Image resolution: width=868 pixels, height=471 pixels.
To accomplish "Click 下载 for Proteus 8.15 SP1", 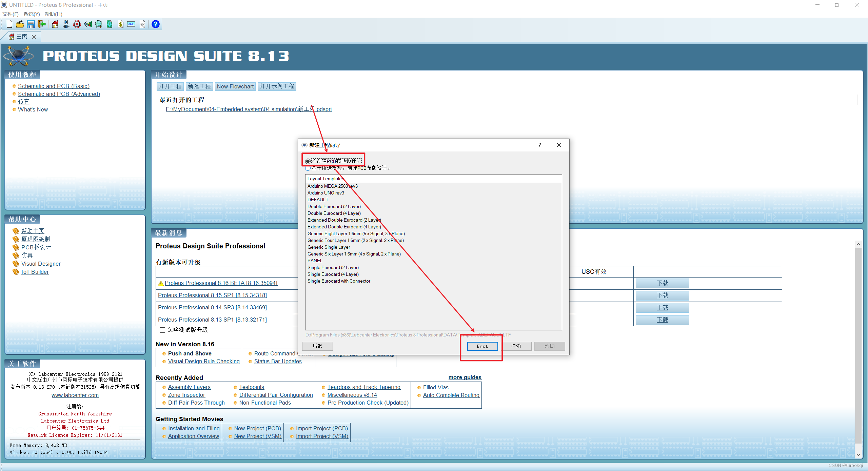I will point(662,295).
